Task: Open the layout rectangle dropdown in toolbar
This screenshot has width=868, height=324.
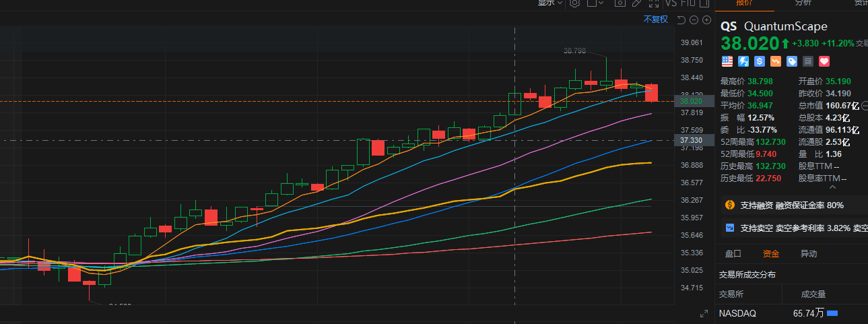Action: pyautogui.click(x=595, y=3)
